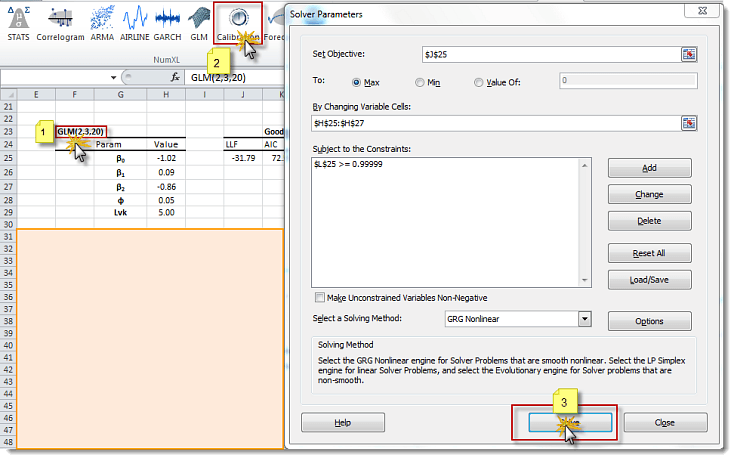The width and height of the screenshot is (735, 460).
Task: Click the Value header cell
Action: pyautogui.click(x=166, y=144)
